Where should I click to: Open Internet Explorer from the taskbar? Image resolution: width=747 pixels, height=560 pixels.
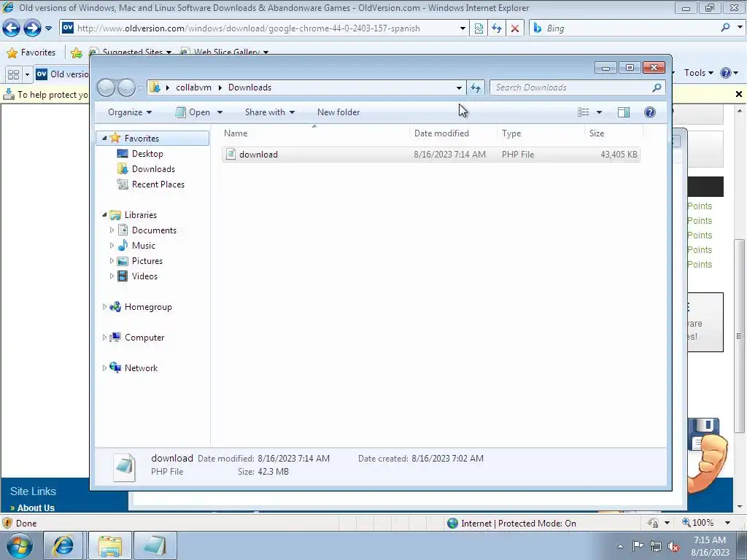pyautogui.click(x=63, y=545)
